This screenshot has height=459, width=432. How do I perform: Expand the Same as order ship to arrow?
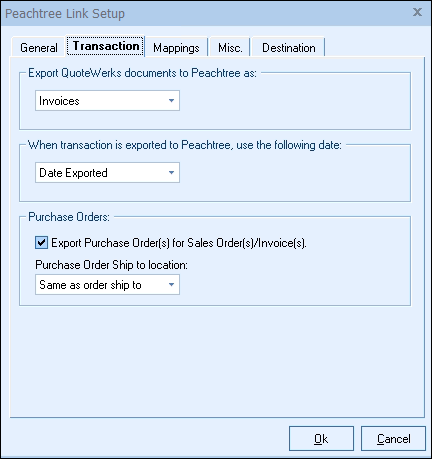[171, 284]
